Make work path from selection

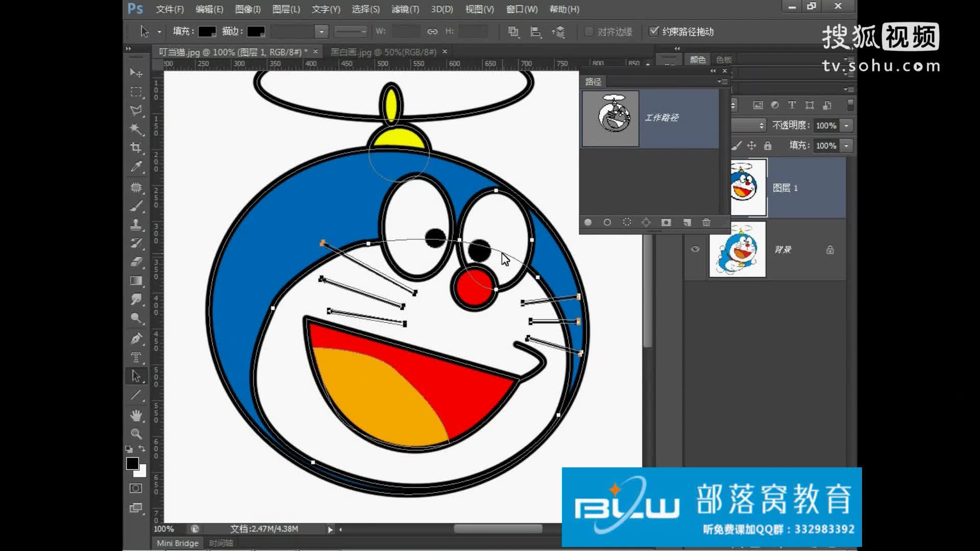(x=646, y=222)
